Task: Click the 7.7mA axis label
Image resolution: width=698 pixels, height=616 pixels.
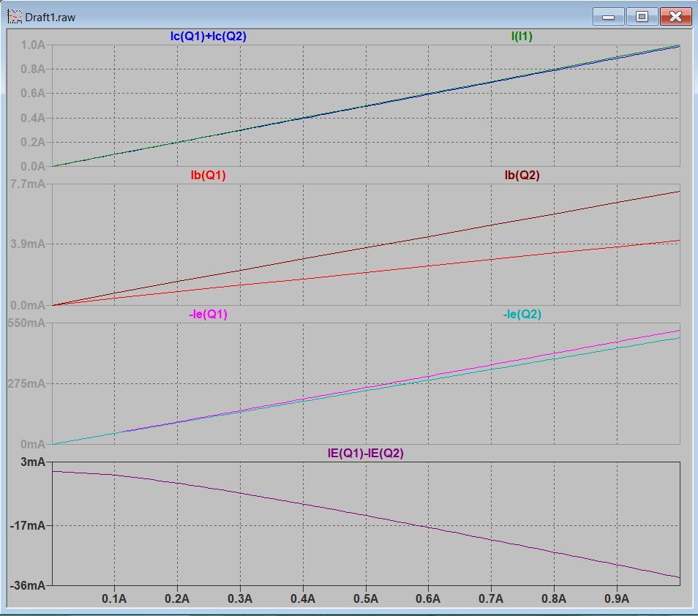Action: pyautogui.click(x=28, y=184)
